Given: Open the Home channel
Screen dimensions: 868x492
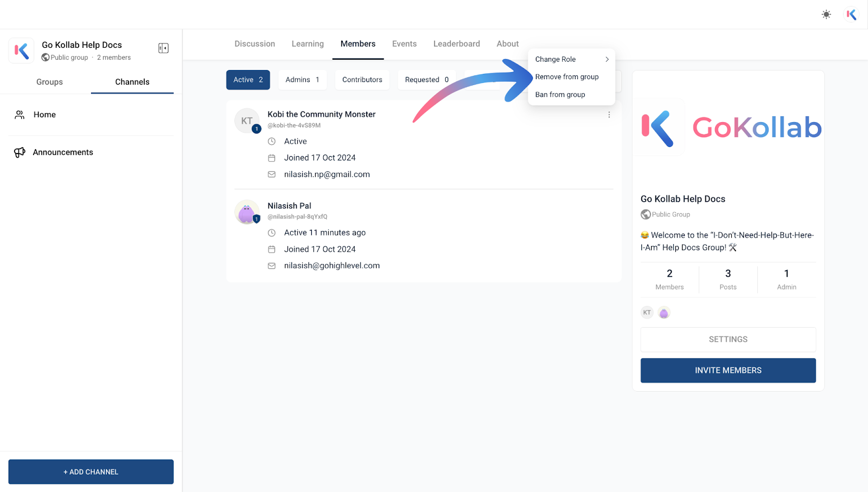Looking at the screenshot, I should pos(91,115).
